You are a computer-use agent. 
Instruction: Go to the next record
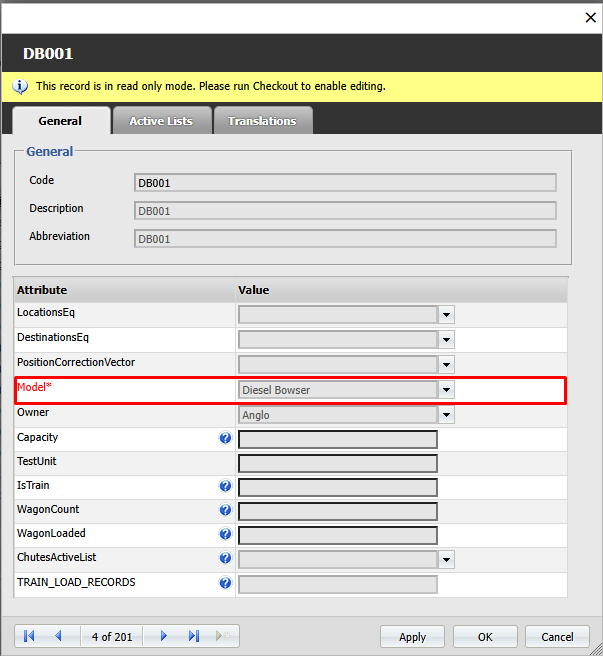click(164, 636)
